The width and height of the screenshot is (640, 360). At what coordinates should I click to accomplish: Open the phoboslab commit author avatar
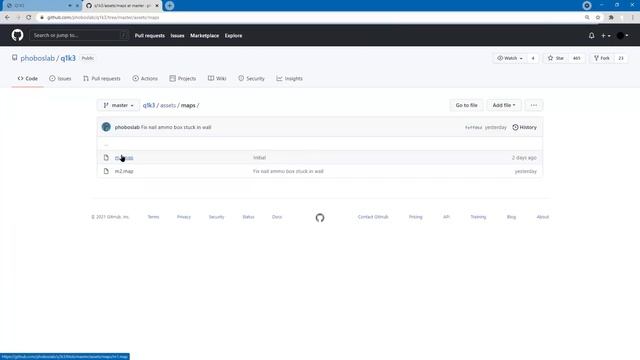point(106,127)
